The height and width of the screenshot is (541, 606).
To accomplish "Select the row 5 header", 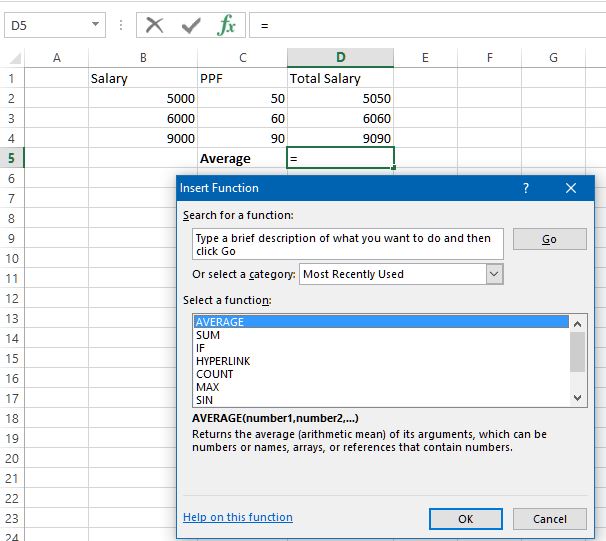I will [x=12, y=158].
